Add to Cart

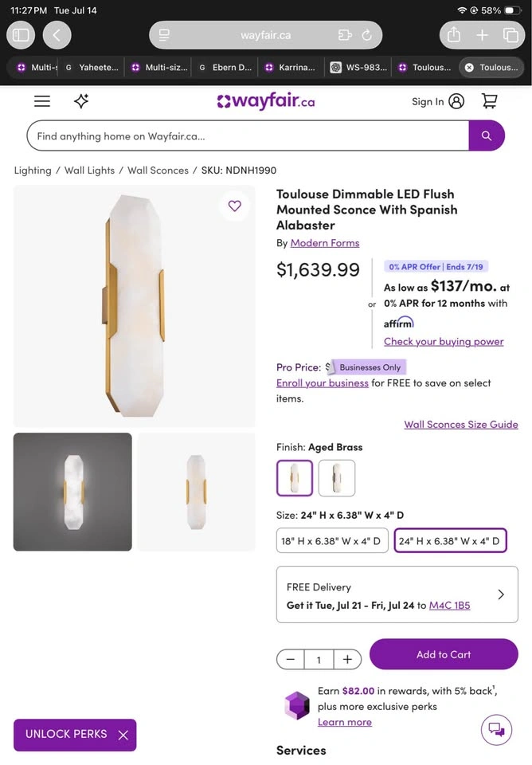click(x=444, y=654)
